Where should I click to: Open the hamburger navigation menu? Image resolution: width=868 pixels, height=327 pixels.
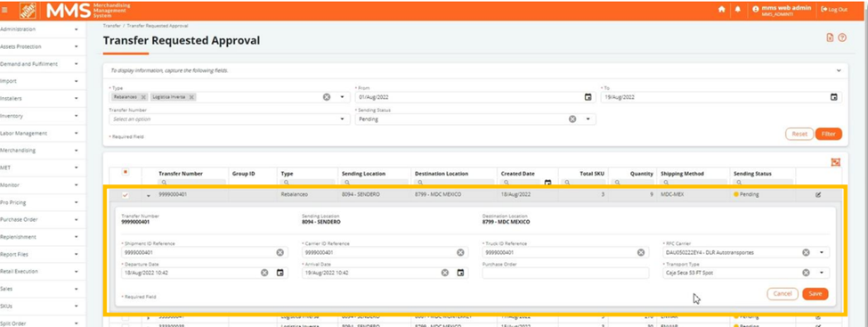(5, 10)
